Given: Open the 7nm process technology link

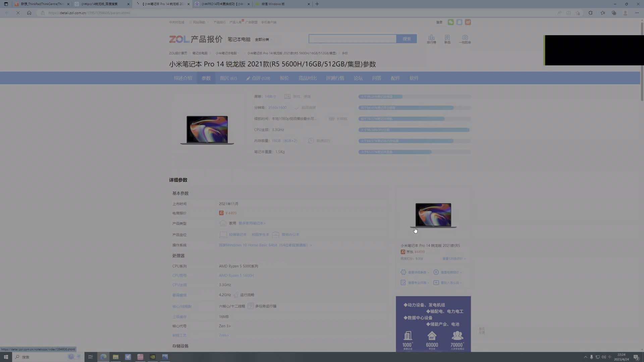Looking at the screenshot, I should 223,335.
